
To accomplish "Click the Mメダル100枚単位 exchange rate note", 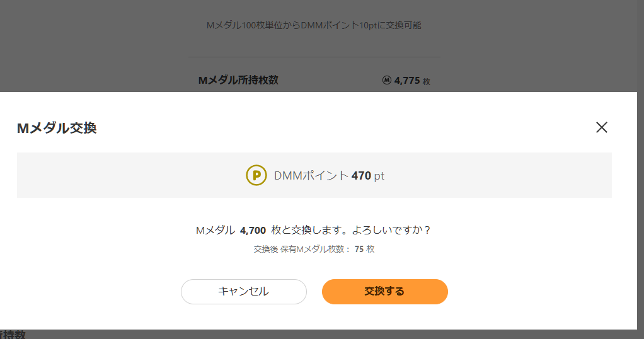I will (x=314, y=25).
